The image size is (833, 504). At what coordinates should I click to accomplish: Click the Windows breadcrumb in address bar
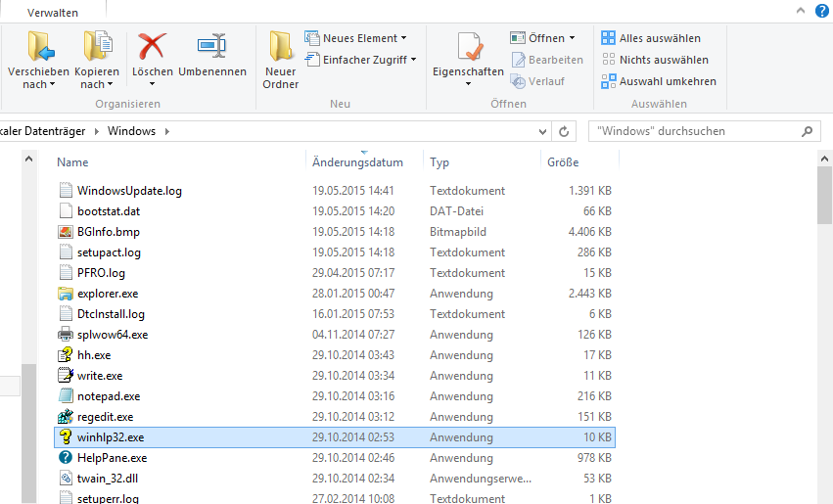tap(131, 131)
